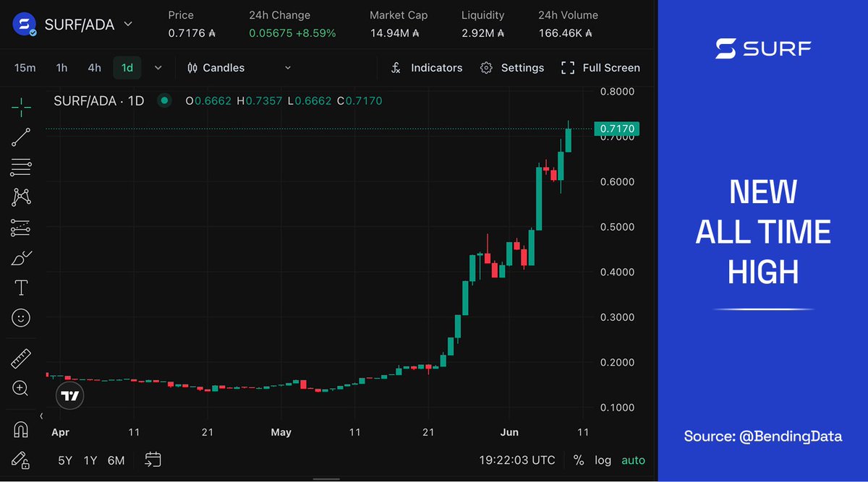The width and height of the screenshot is (868, 482).
Task: Toggle percent scale mode
Action: 578,460
